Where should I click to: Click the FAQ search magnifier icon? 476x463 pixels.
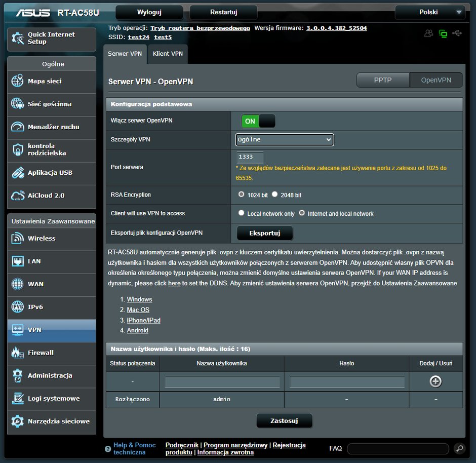pos(460,448)
